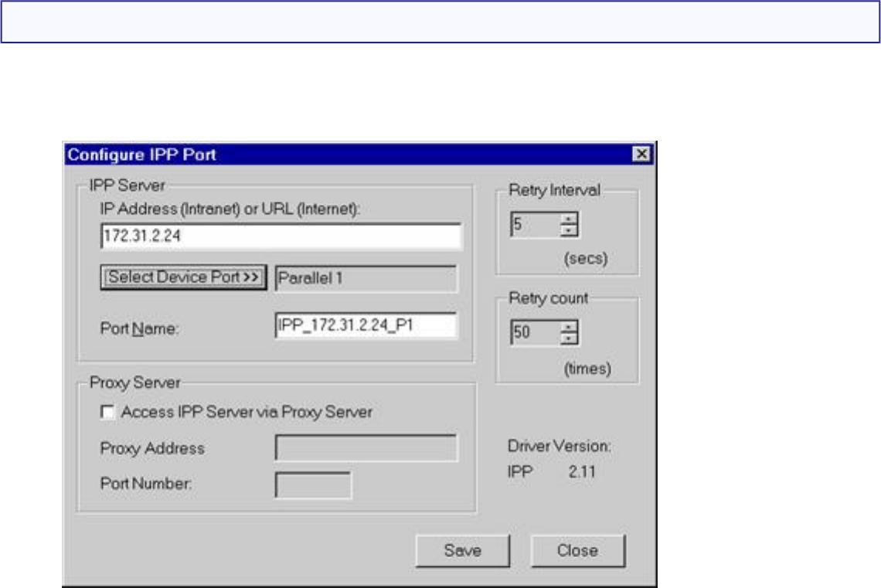Image resolution: width=881 pixels, height=588 pixels.
Task: Close the Configure IPP Port dialog with the X
Action: pos(641,154)
